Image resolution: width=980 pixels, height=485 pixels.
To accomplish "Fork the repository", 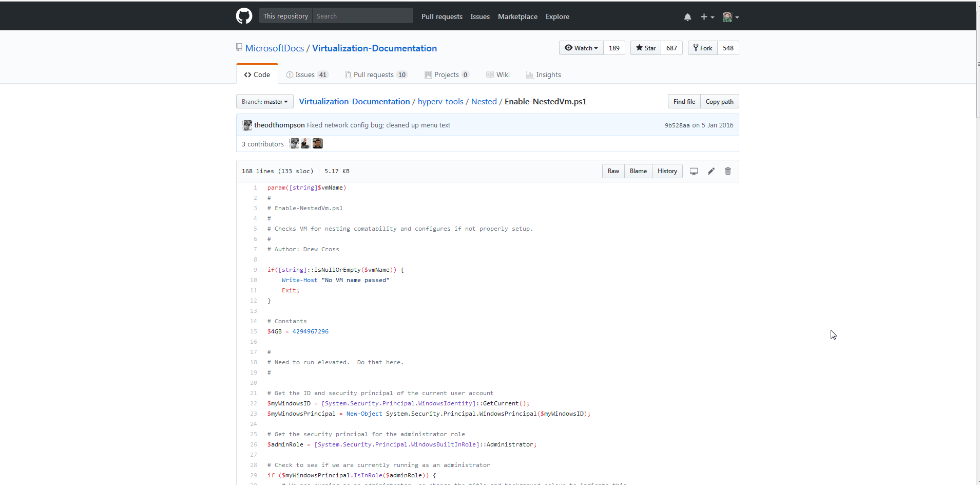I will click(x=702, y=48).
